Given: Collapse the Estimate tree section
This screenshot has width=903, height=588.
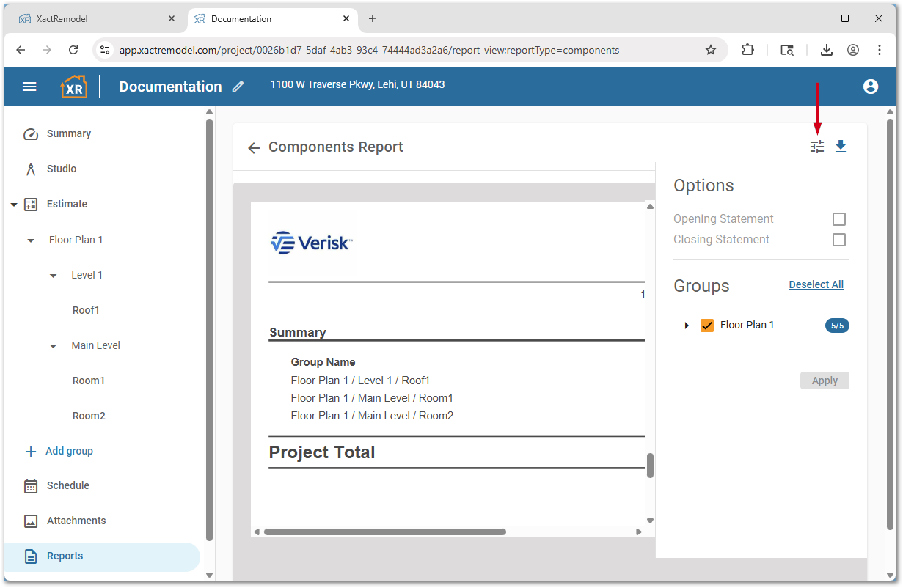Looking at the screenshot, I should (x=13, y=204).
